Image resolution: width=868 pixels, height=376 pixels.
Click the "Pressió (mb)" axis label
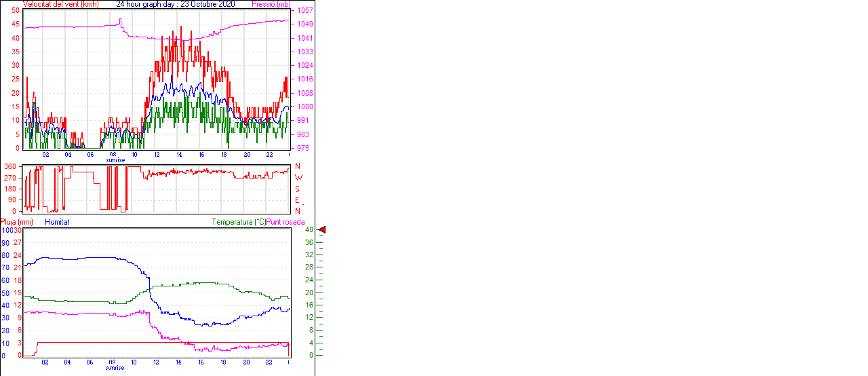[x=271, y=4]
